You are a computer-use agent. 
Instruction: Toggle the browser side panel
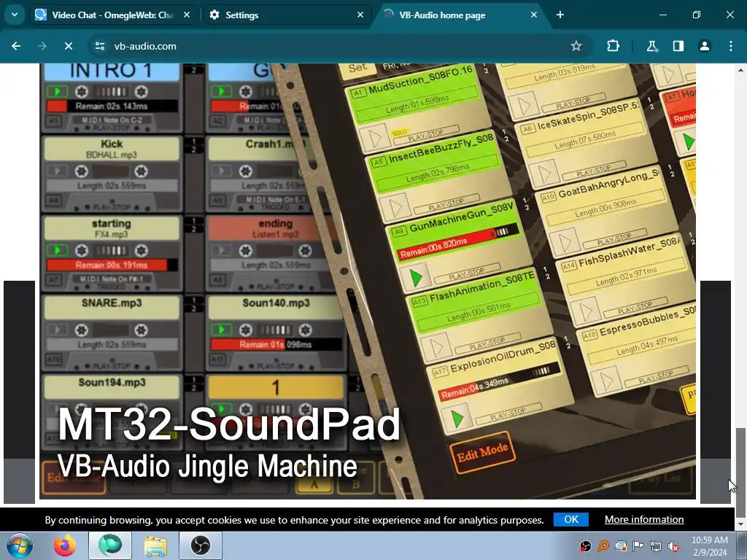678,46
